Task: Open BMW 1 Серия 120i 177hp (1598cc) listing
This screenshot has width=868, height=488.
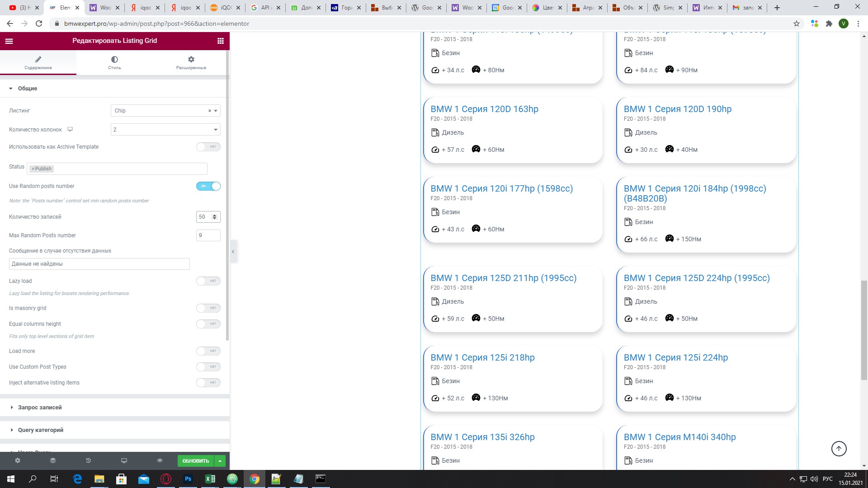Action: 501,188
